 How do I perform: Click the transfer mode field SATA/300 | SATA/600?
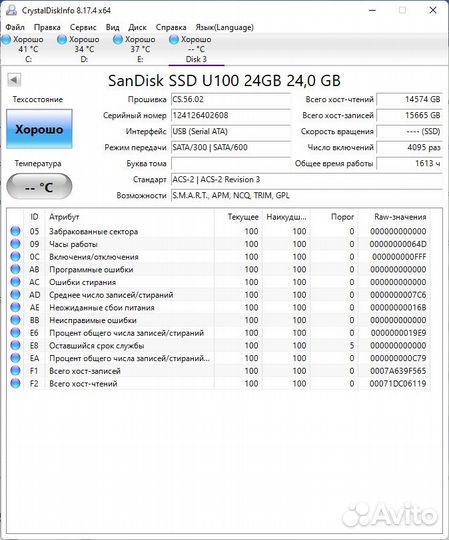(x=231, y=147)
